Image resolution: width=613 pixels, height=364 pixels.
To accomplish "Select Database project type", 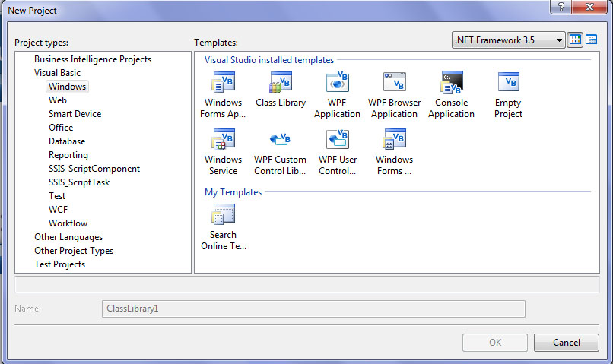I will click(x=67, y=141).
